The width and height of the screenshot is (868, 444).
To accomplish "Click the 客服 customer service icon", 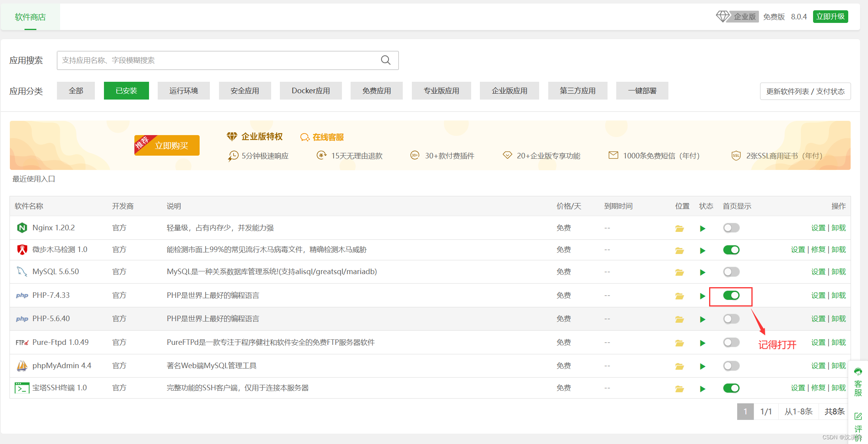I will coord(858,372).
